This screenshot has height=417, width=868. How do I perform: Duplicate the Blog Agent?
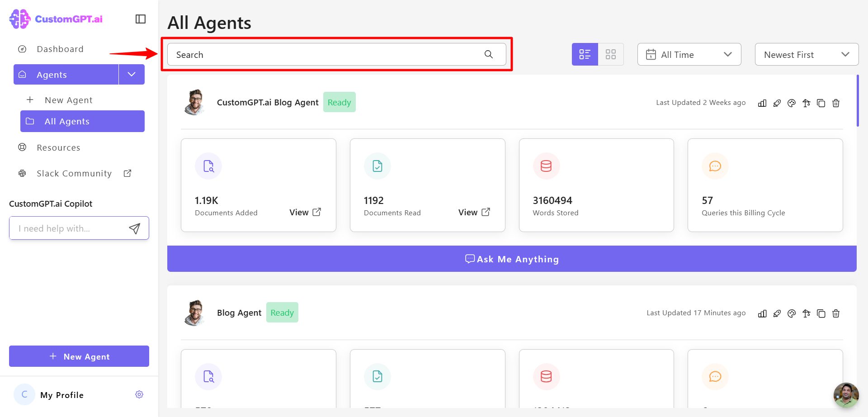821,313
